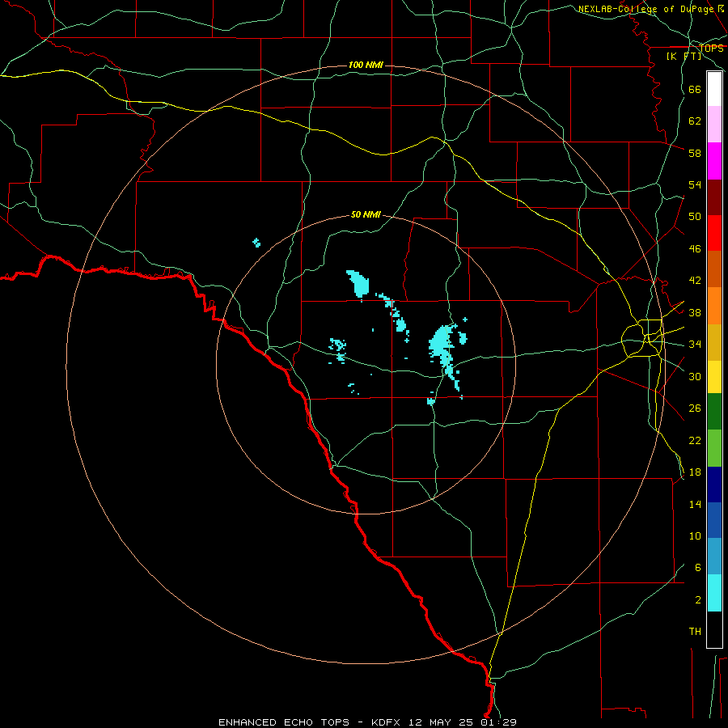Click the cyan echo blob north of center
The height and width of the screenshot is (728, 728).
pos(358,283)
